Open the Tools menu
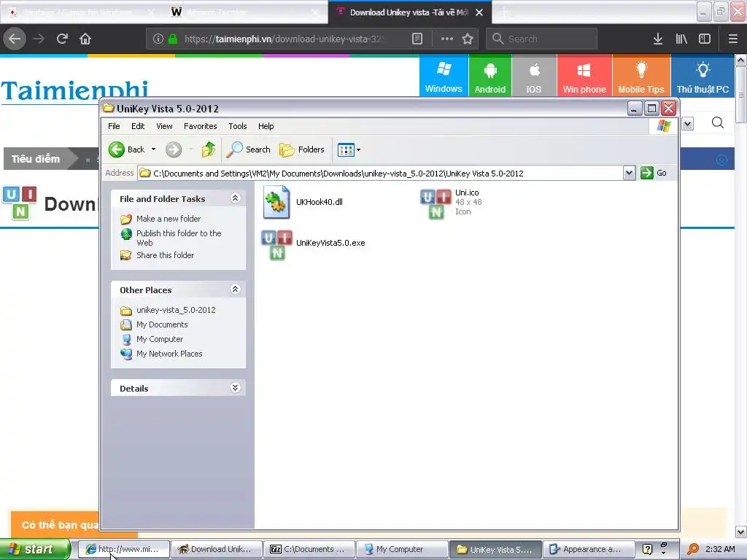 237,126
